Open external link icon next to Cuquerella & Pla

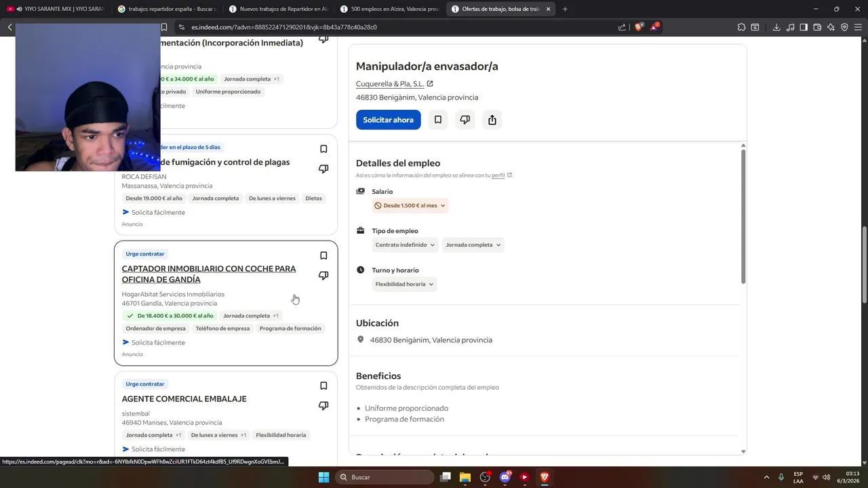[x=430, y=84]
